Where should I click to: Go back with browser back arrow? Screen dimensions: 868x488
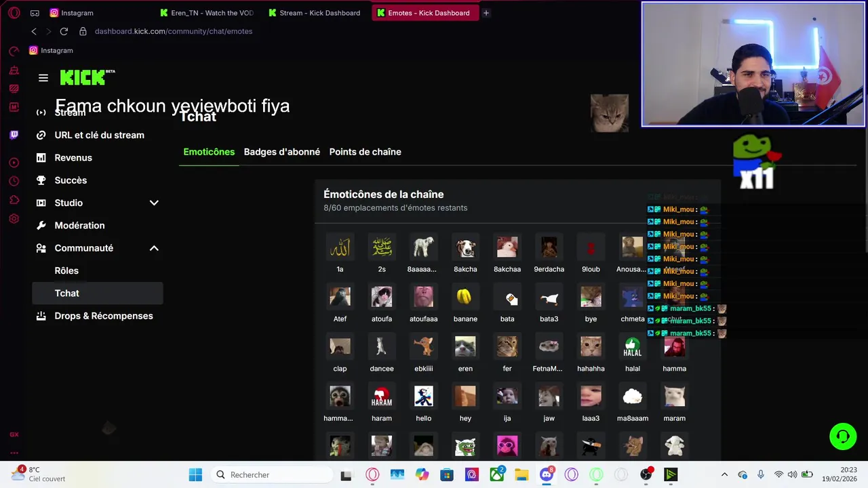pyautogui.click(x=34, y=31)
